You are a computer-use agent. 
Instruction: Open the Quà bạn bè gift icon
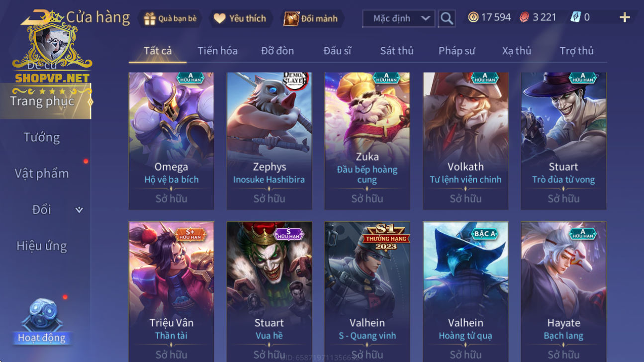pyautogui.click(x=150, y=18)
